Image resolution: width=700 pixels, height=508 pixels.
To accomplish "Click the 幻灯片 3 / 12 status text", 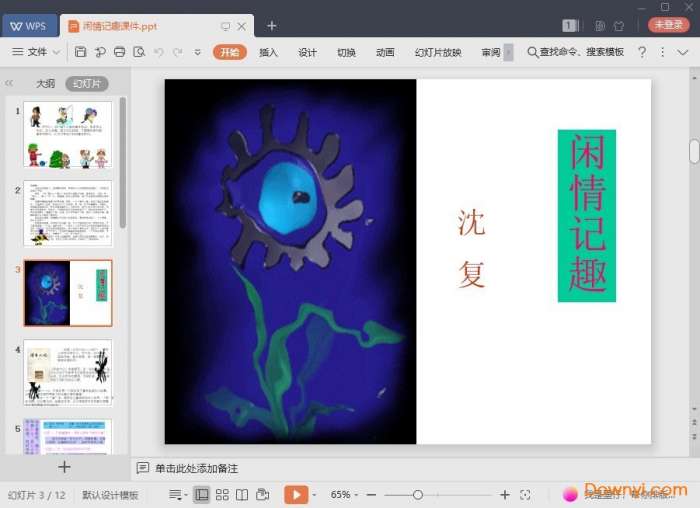I will click(x=37, y=495).
